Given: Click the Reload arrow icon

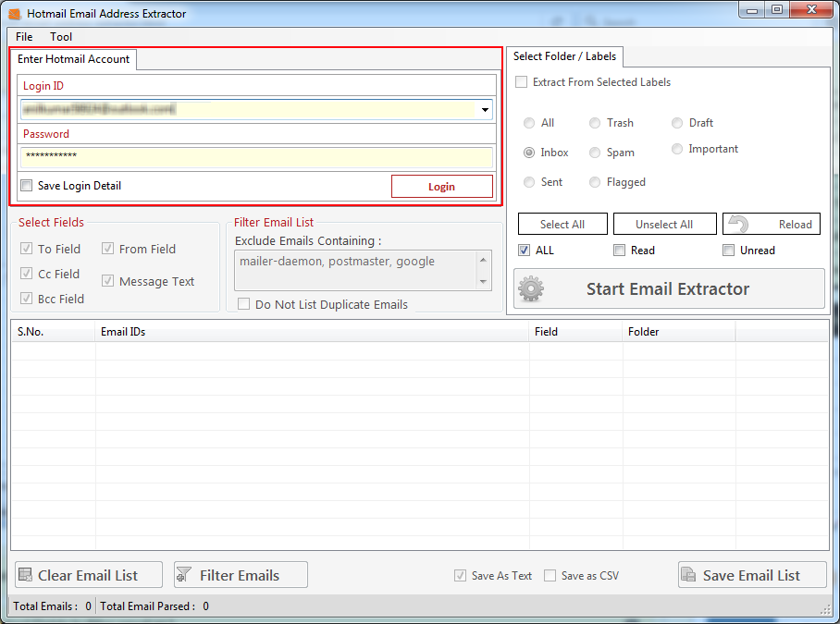Looking at the screenshot, I should point(739,224).
